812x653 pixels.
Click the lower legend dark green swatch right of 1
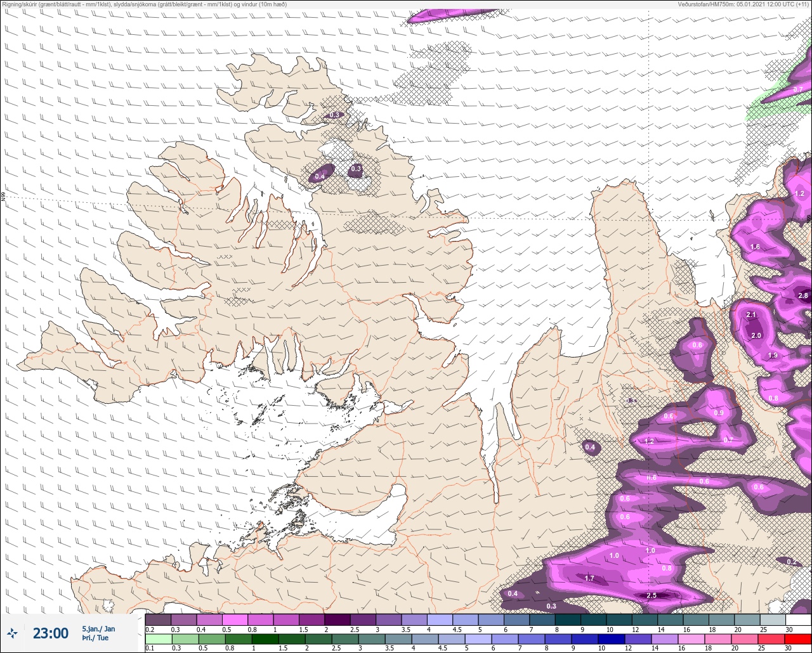tap(265, 639)
